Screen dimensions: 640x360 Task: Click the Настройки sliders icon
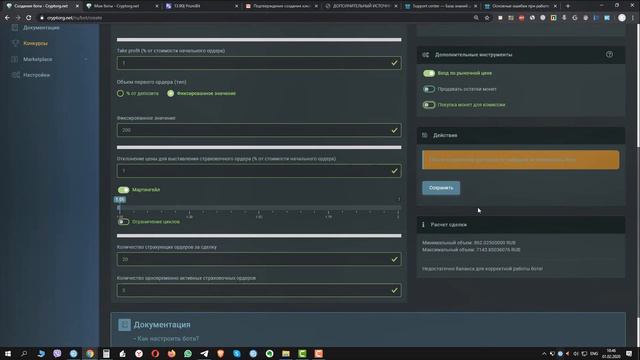tap(16, 75)
